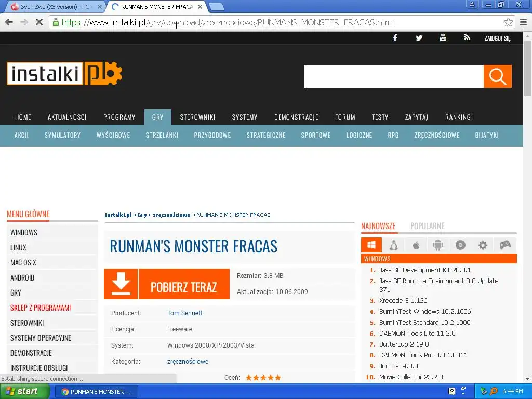Open the RANKINGI menu item
This screenshot has height=399, width=532.
[459, 117]
